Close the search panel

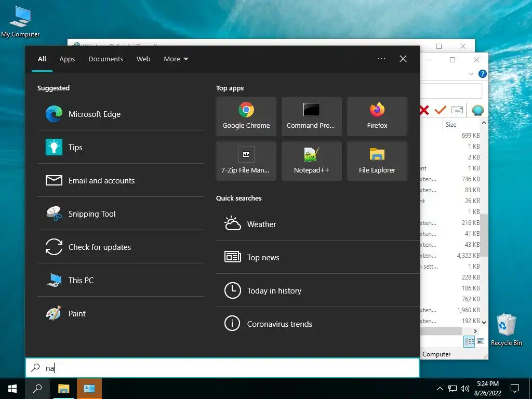click(403, 59)
